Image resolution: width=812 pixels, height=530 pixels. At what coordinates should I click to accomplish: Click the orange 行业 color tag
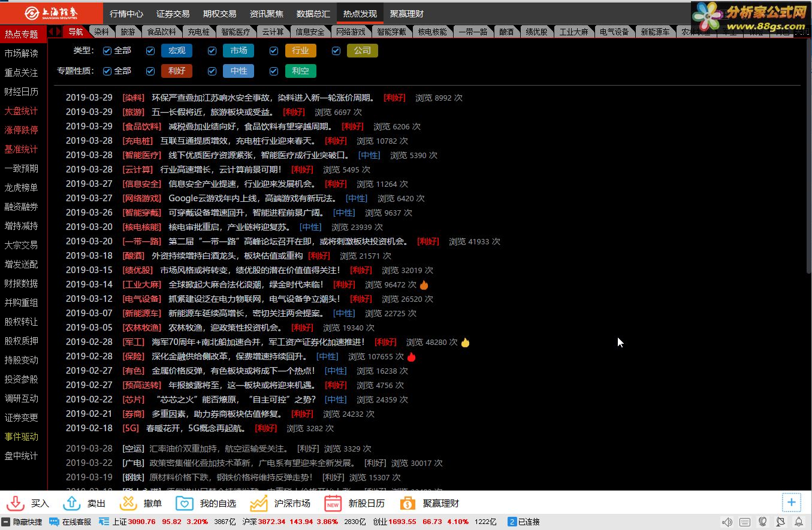click(301, 51)
